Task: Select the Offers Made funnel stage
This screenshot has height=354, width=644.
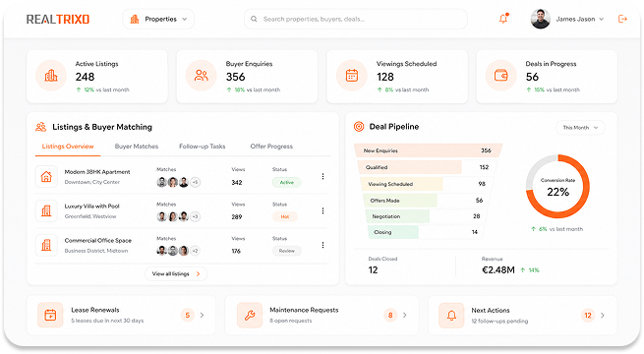Action: click(426, 201)
